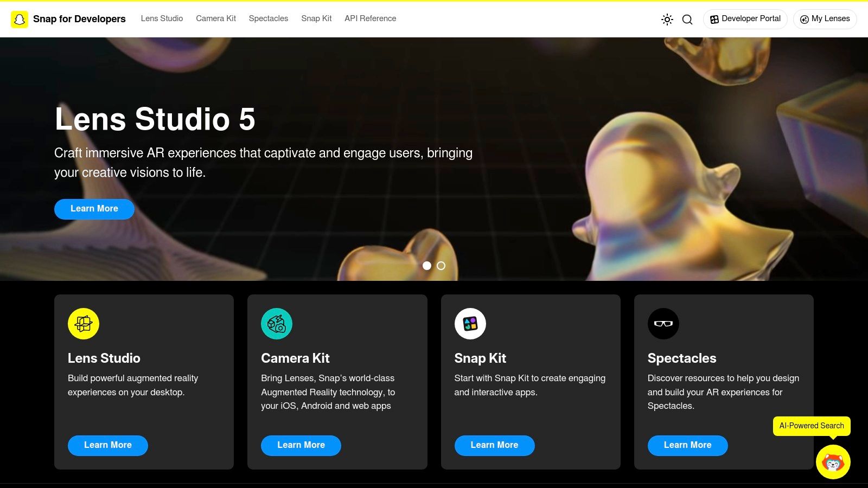Click the Snapchat ghost logo icon

pos(20,19)
